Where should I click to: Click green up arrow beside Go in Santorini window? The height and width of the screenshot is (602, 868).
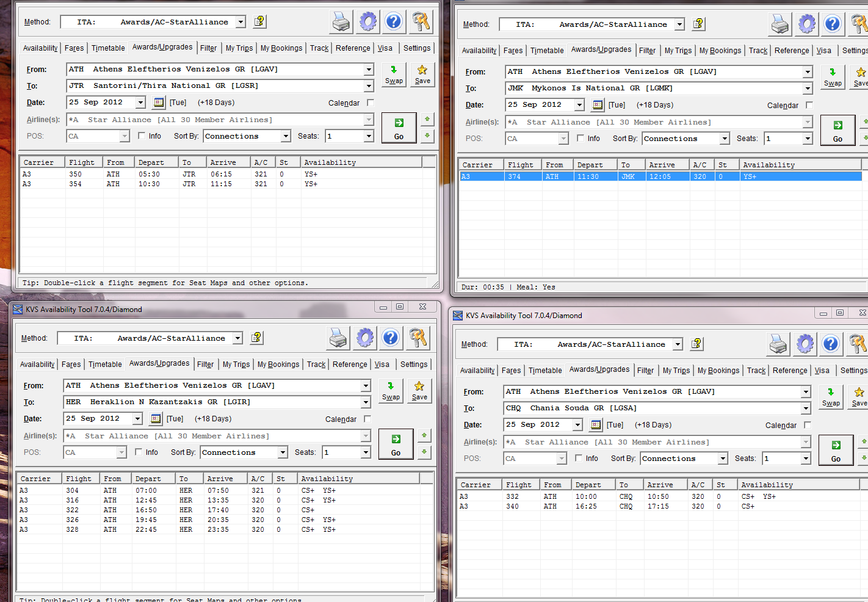point(427,119)
